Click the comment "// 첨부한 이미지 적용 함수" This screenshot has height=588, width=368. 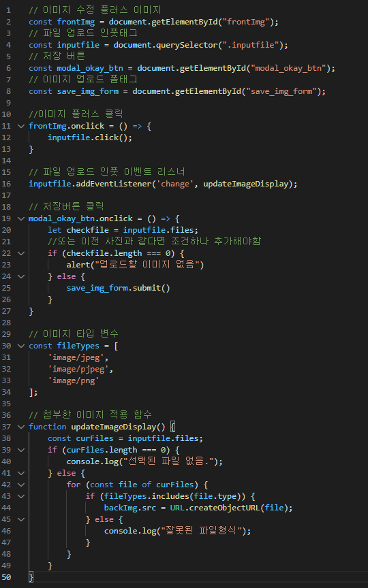[90, 416]
